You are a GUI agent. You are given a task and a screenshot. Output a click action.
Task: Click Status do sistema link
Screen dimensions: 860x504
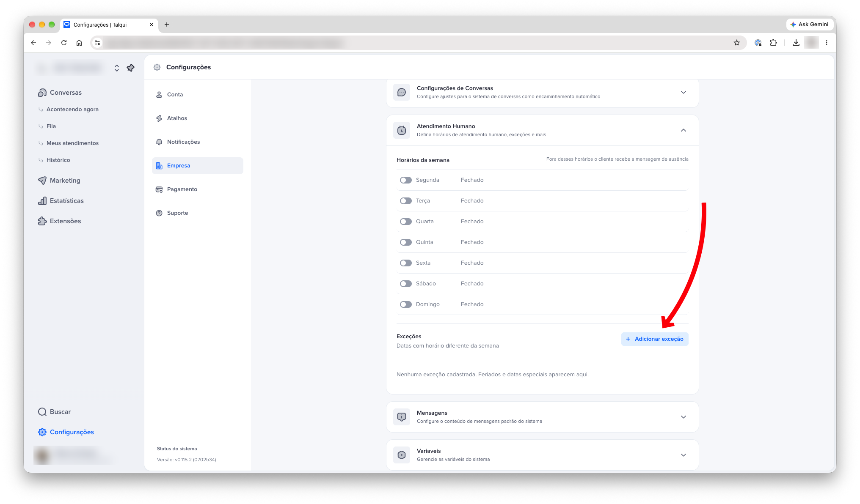pyautogui.click(x=177, y=449)
